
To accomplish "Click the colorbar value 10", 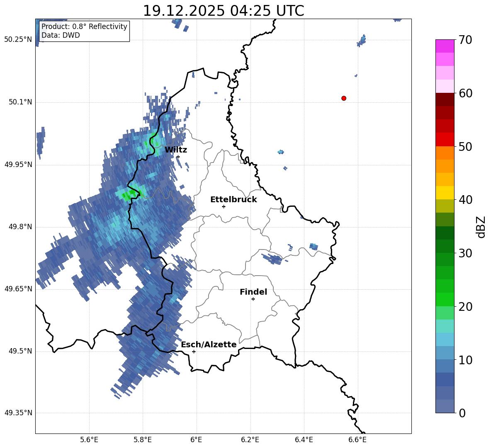I will coord(465,360).
